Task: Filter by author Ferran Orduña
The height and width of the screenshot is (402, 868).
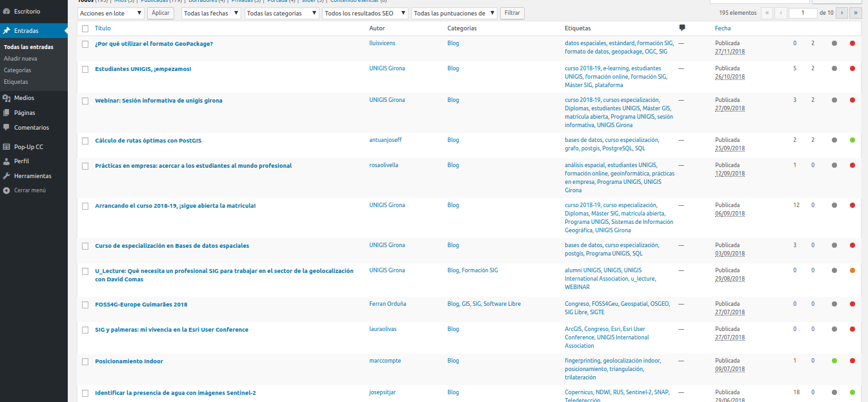Action: 388,304
